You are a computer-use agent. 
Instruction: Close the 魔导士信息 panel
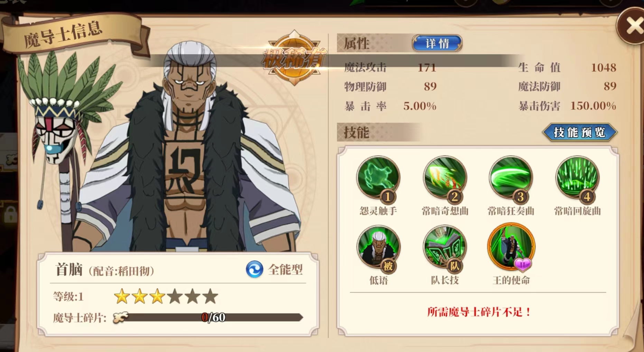[633, 26]
